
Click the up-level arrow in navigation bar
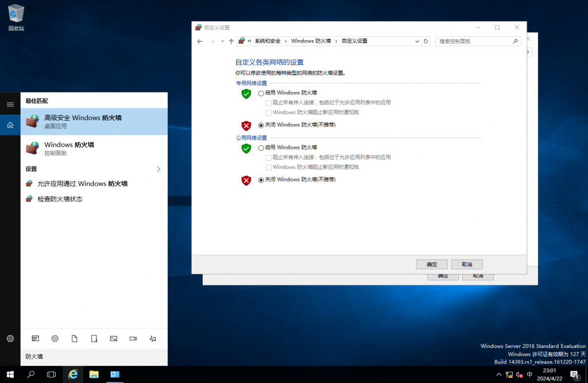pos(231,41)
